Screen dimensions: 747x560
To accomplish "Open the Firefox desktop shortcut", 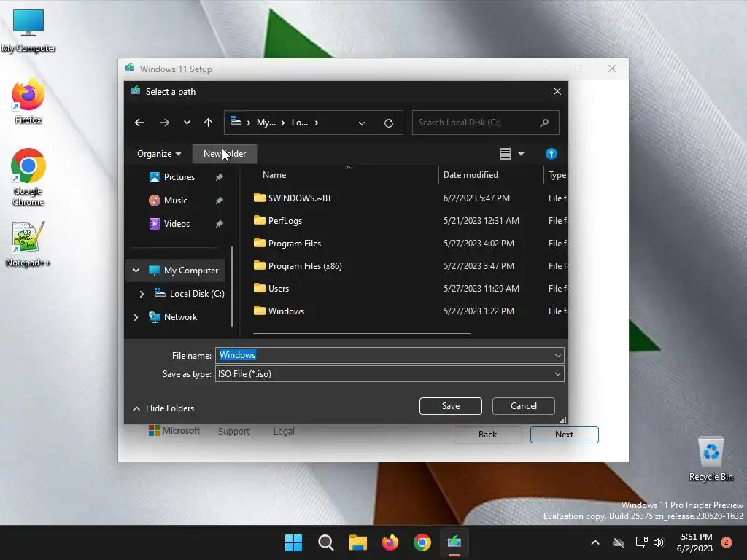I will (28, 101).
